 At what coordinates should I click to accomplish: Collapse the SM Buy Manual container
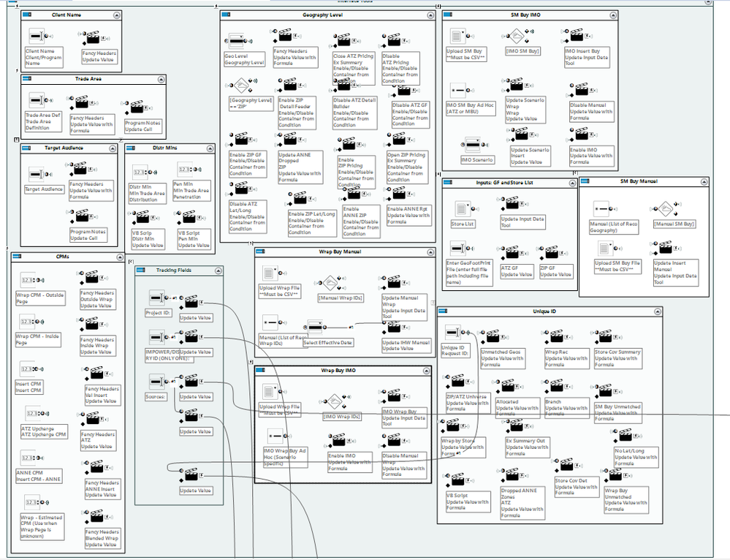704,182
